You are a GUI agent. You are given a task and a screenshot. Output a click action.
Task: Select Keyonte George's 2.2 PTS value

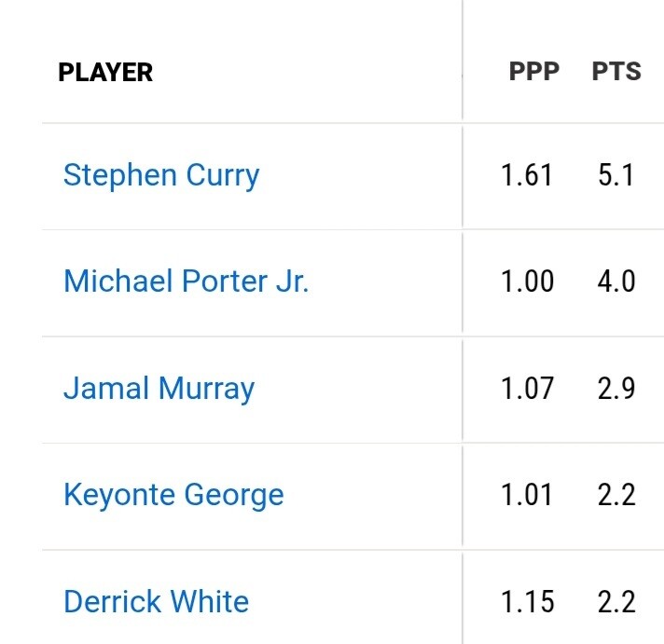[616, 495]
